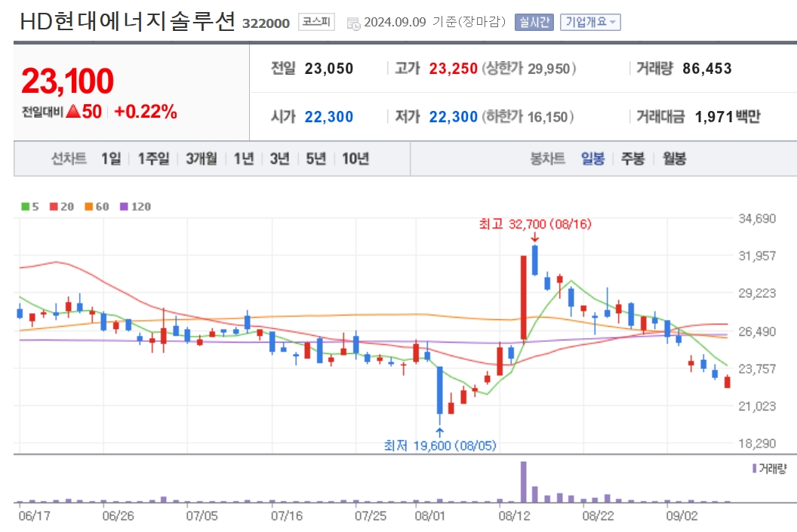Click the 선차트 label
This screenshot has width=797, height=532.
point(69,158)
